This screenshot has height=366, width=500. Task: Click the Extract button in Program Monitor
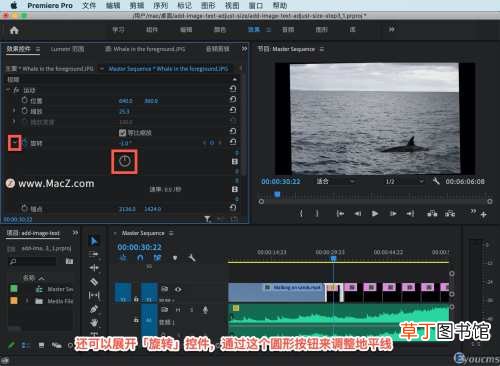tap(450, 213)
